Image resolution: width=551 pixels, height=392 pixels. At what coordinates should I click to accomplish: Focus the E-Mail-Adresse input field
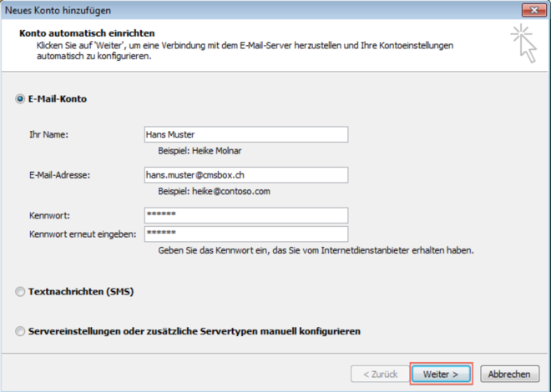[x=245, y=175]
